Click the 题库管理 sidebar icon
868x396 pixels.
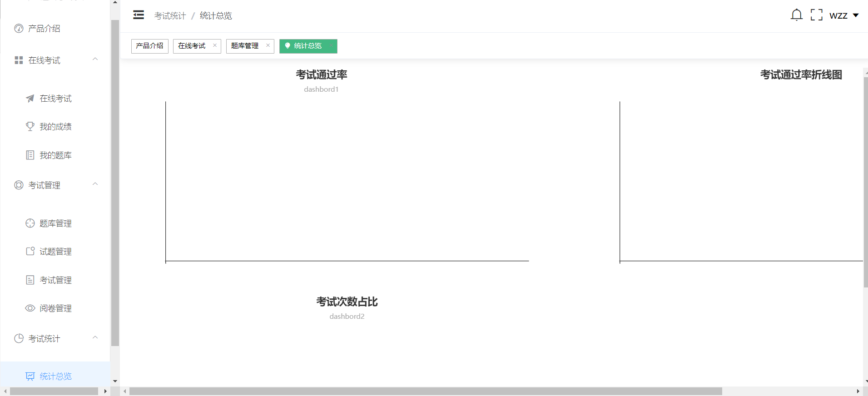tap(30, 223)
